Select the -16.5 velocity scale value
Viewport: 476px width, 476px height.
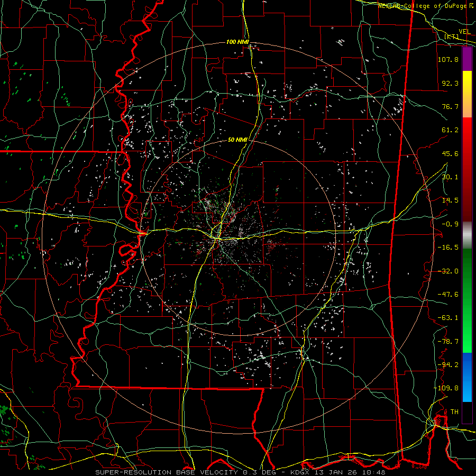[x=448, y=248]
